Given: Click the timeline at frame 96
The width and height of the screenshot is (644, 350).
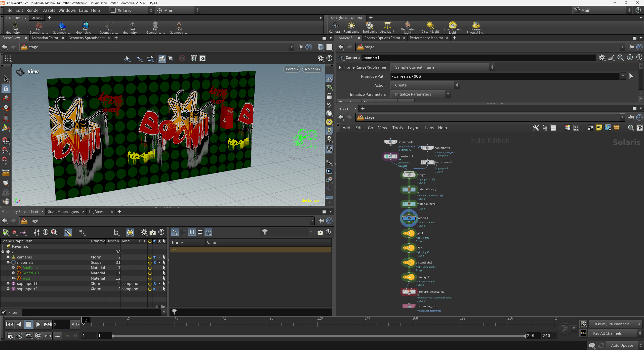Looking at the screenshot, I should tap(270, 324).
